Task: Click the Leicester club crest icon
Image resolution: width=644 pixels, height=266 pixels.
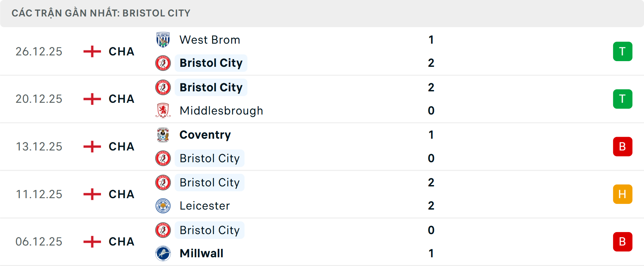Action: pos(163,206)
